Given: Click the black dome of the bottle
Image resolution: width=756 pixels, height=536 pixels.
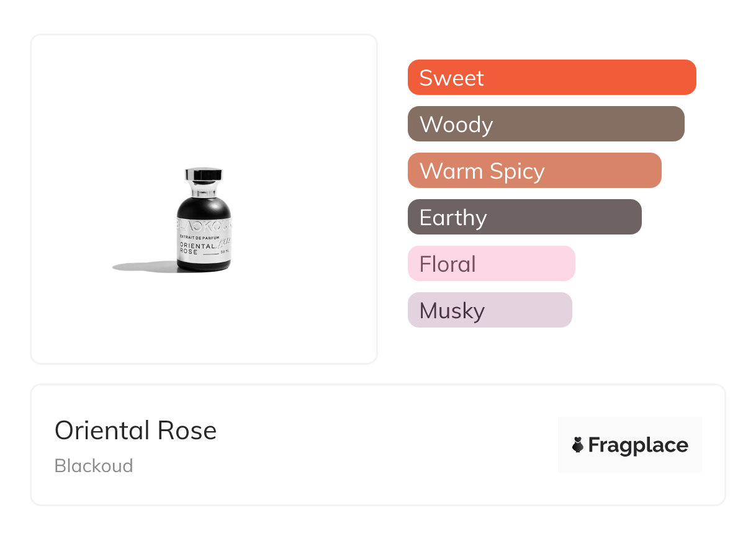Looking at the screenshot, I should [204, 205].
